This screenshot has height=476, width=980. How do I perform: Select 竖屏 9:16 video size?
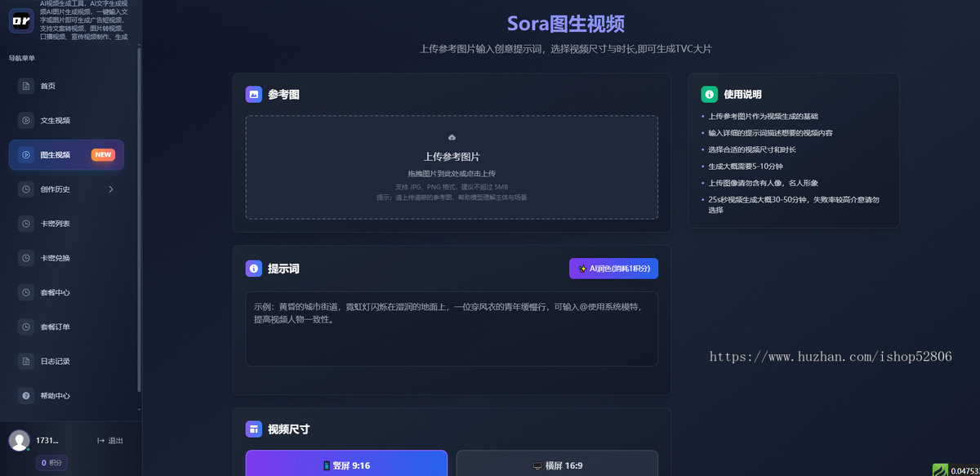346,465
